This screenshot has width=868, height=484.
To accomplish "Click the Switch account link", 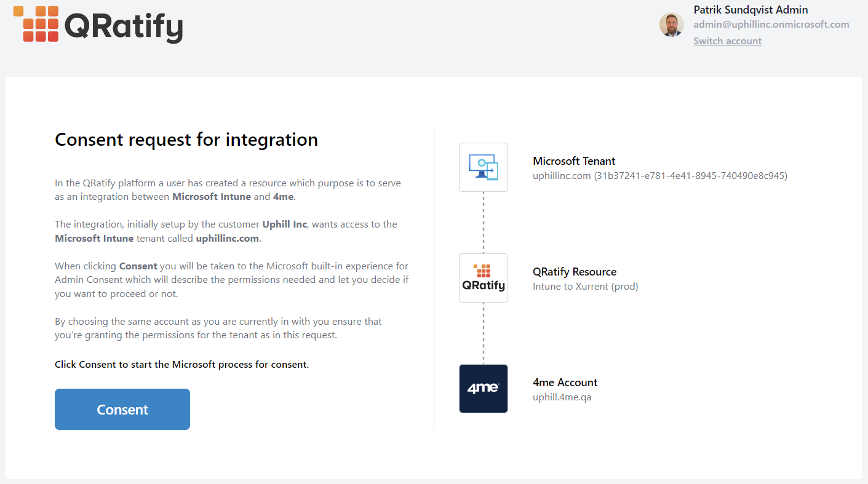I will pyautogui.click(x=727, y=41).
